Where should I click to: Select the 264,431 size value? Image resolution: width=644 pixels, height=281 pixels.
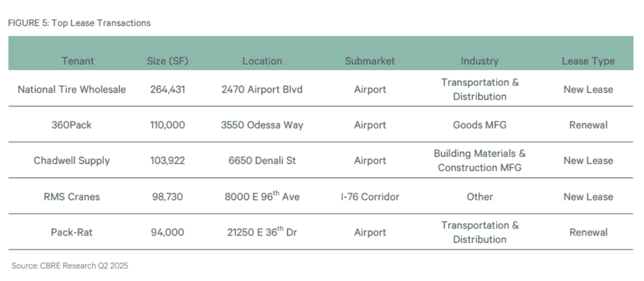pyautogui.click(x=168, y=89)
